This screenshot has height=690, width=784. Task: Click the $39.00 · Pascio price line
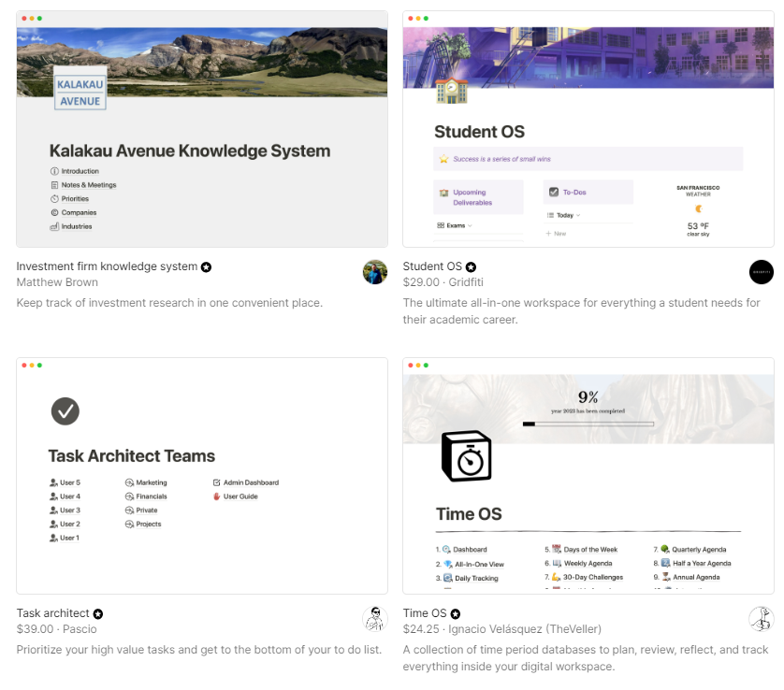(x=56, y=629)
